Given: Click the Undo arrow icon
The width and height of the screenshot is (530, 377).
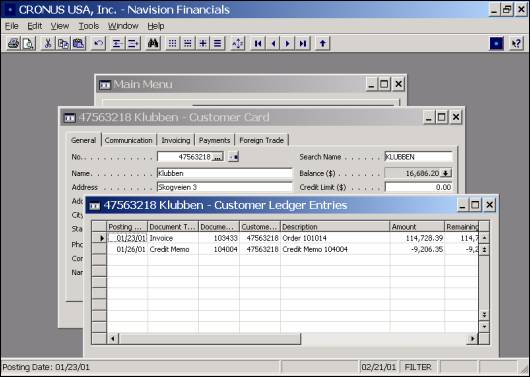Looking at the screenshot, I should [x=98, y=43].
